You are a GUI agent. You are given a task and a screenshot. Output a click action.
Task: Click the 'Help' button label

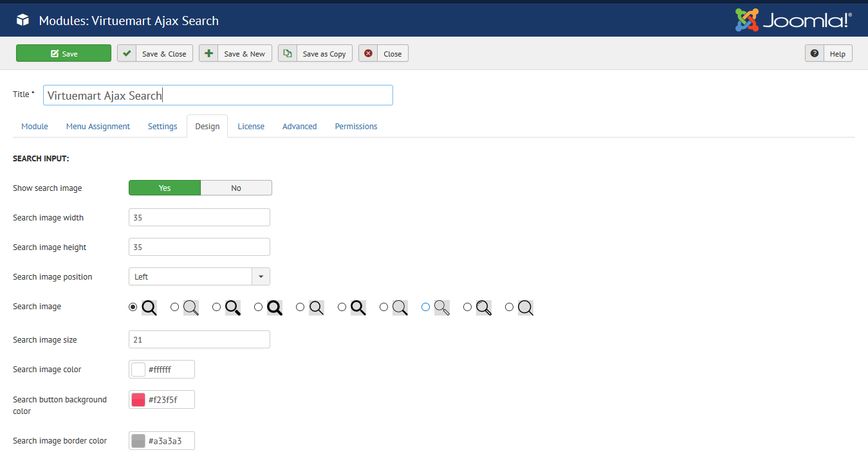838,54
